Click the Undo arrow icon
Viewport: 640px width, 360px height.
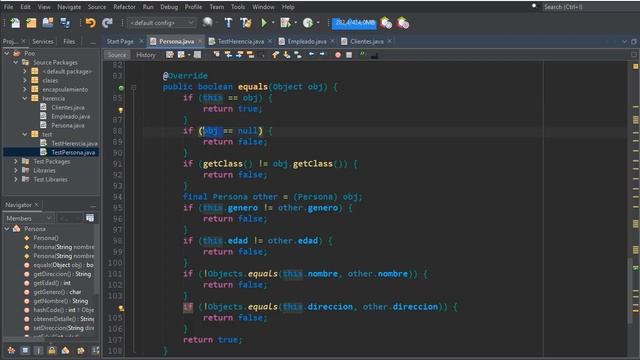90,23
